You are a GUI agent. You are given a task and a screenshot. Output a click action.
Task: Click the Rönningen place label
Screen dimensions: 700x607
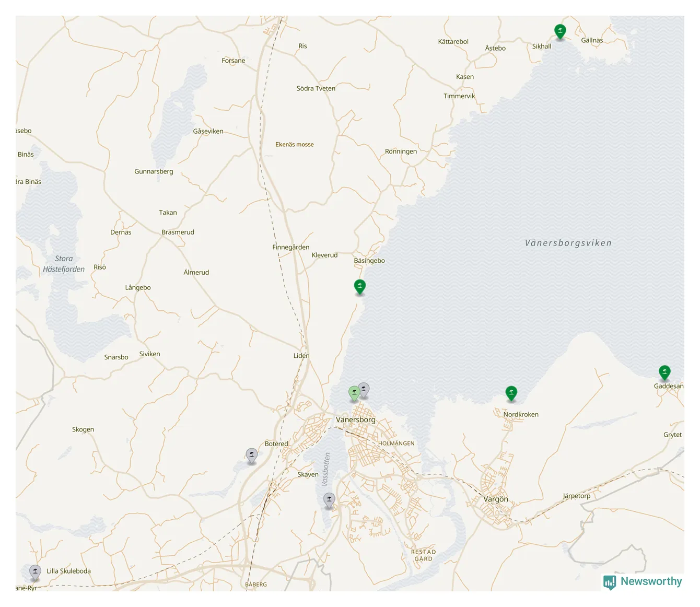[x=401, y=151]
